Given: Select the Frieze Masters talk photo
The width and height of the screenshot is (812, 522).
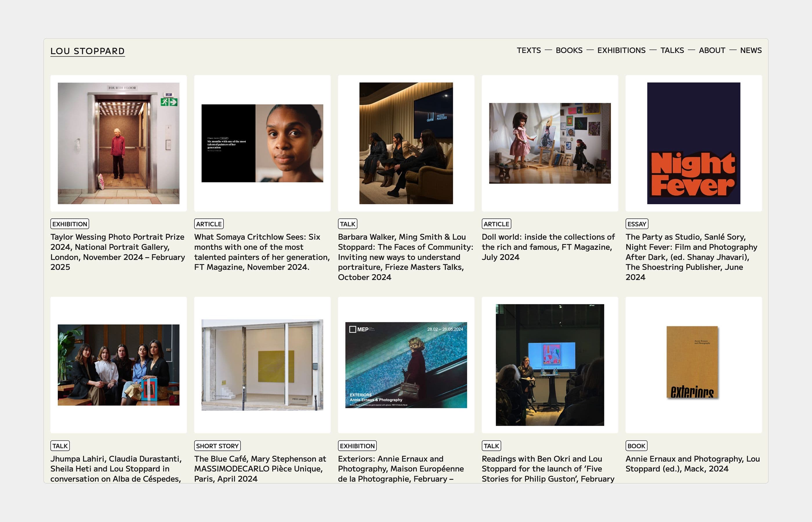Looking at the screenshot, I should (406, 143).
